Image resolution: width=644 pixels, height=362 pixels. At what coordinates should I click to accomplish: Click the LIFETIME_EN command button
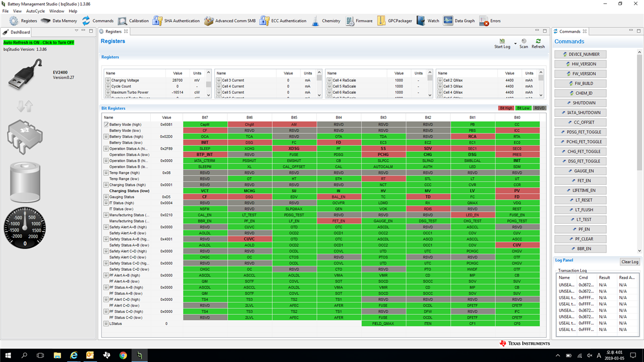click(581, 190)
